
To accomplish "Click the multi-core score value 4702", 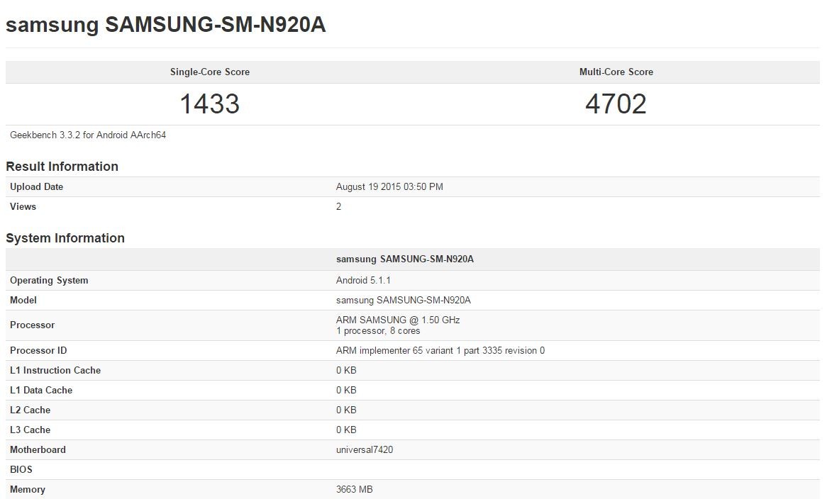I will 616,103.
